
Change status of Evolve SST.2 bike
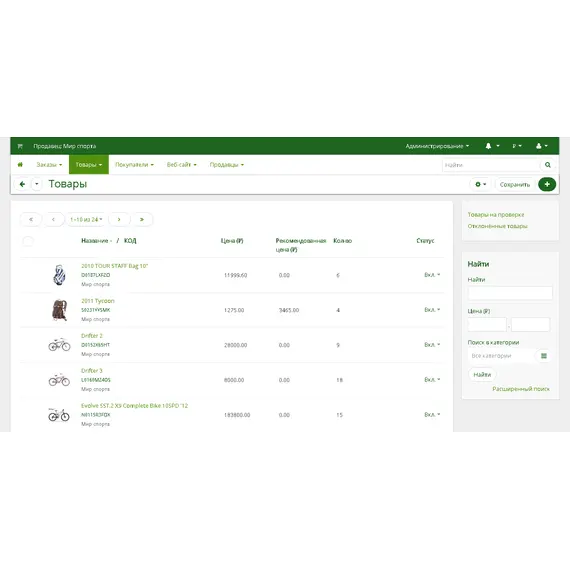[x=432, y=414]
